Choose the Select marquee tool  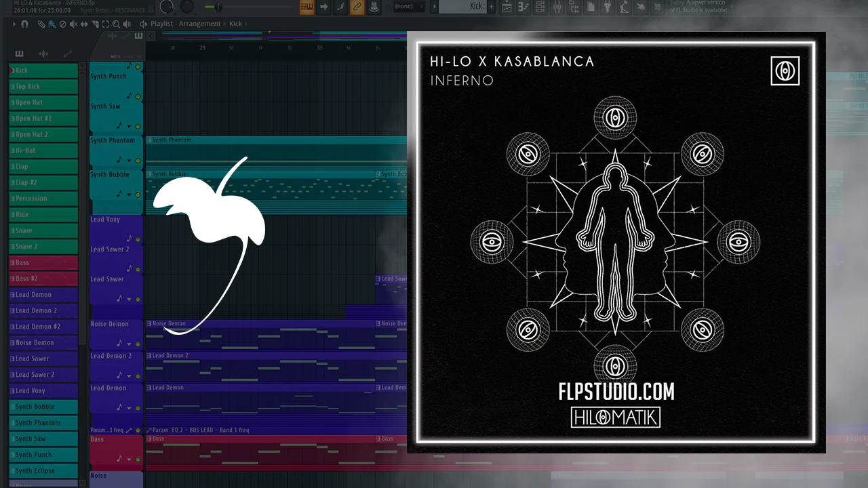click(106, 24)
